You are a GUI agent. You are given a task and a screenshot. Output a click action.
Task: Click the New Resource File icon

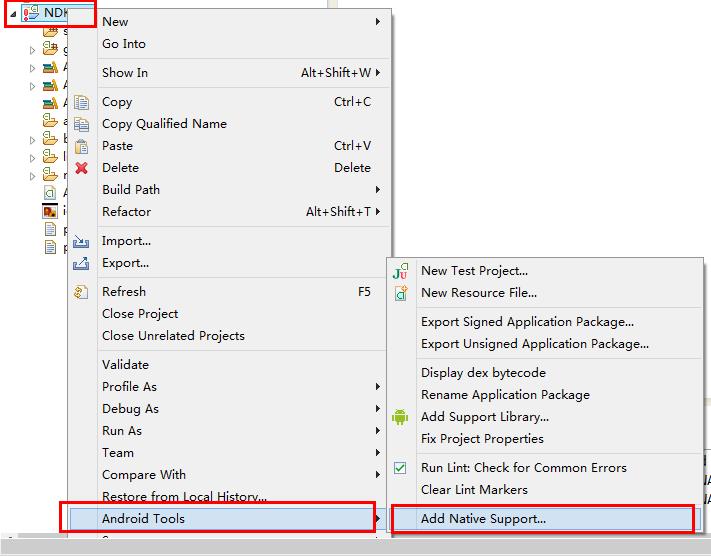[x=400, y=293]
